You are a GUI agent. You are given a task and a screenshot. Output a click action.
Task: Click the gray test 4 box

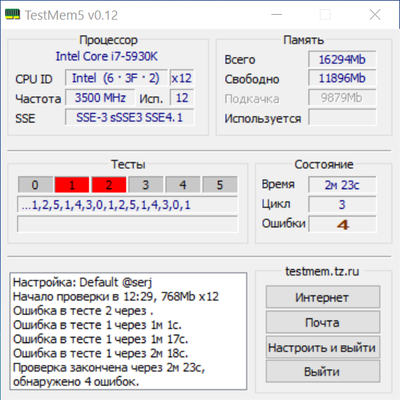pyautogui.click(x=183, y=185)
